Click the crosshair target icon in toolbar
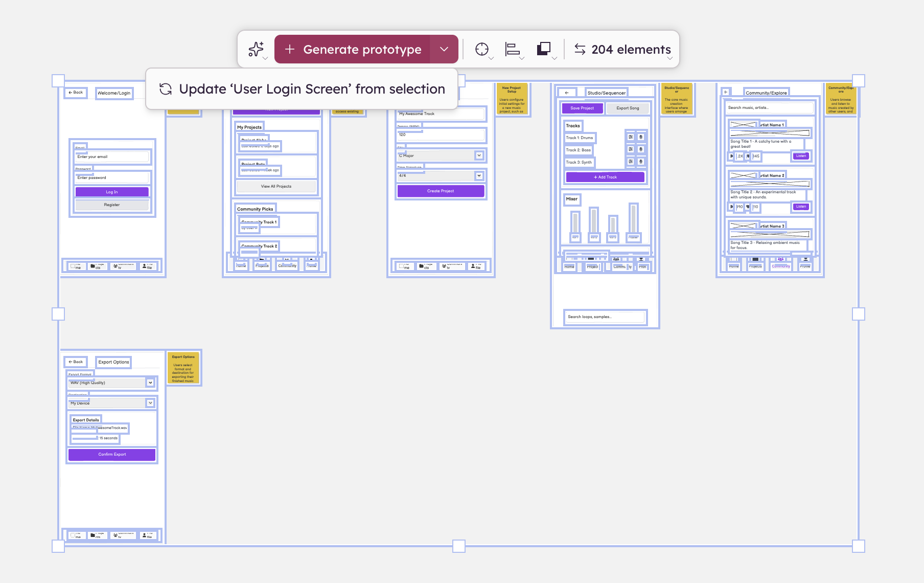The width and height of the screenshot is (924, 583). pos(481,49)
